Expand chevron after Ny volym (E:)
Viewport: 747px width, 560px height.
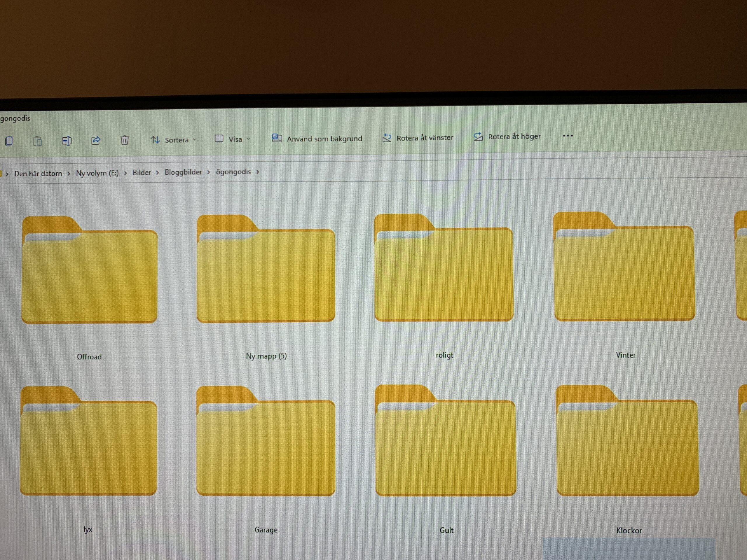126,173
